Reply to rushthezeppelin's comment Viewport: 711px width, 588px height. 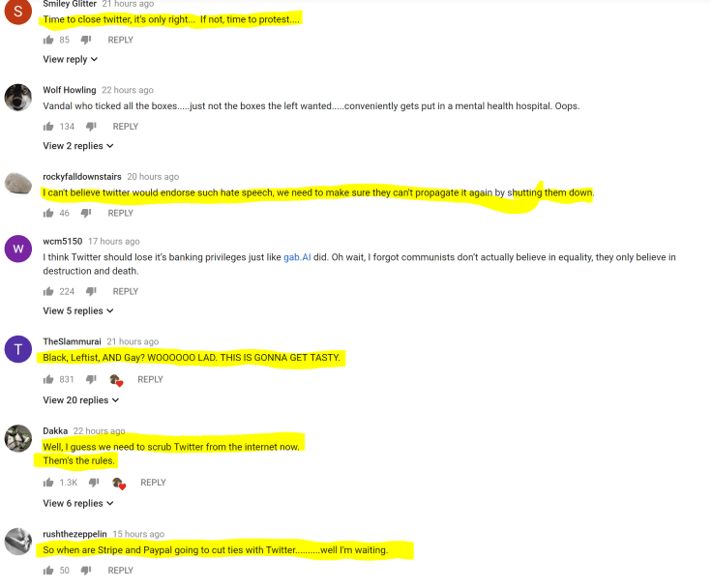[121, 571]
